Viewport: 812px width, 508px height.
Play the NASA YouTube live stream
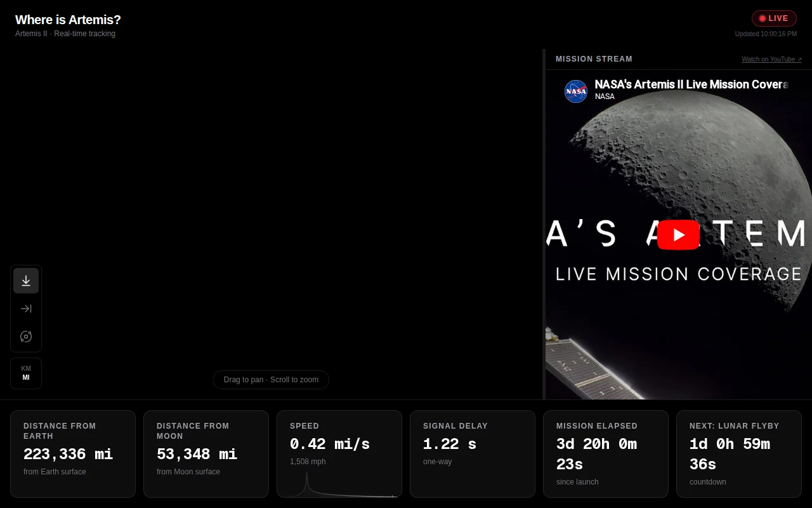pyautogui.click(x=678, y=235)
